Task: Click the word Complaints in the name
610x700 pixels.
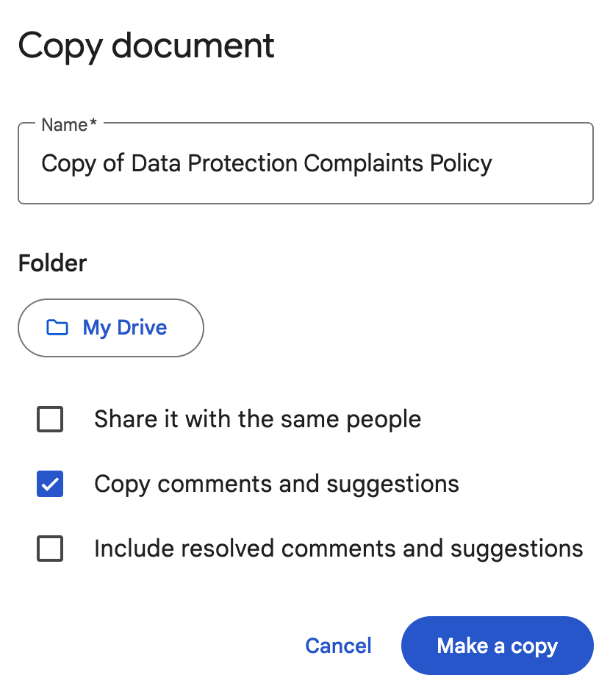Action: [x=363, y=164]
